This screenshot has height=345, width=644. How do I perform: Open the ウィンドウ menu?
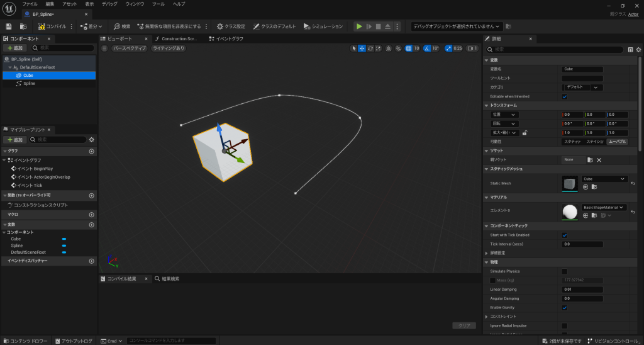[135, 4]
